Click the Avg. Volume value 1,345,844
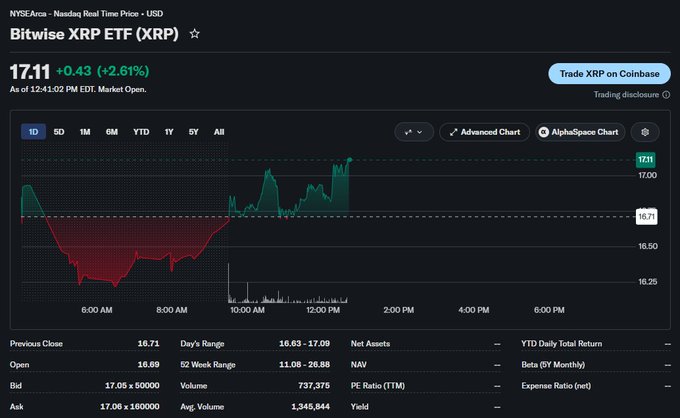680x418 pixels. (310, 407)
